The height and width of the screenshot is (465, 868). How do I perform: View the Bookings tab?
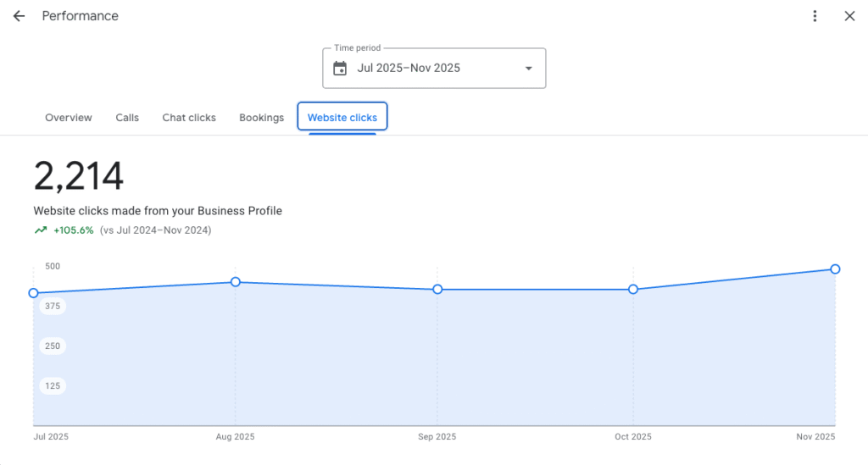[x=261, y=118]
